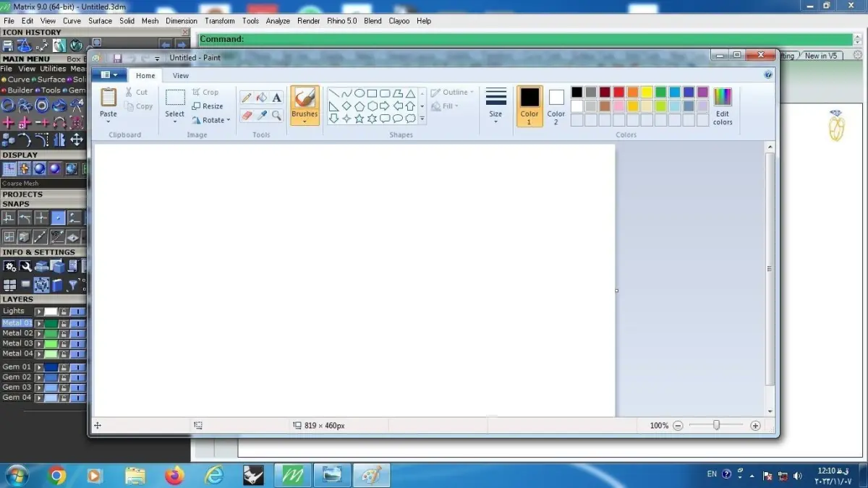Click the save icon in Matrix Icon History

pos(8,46)
